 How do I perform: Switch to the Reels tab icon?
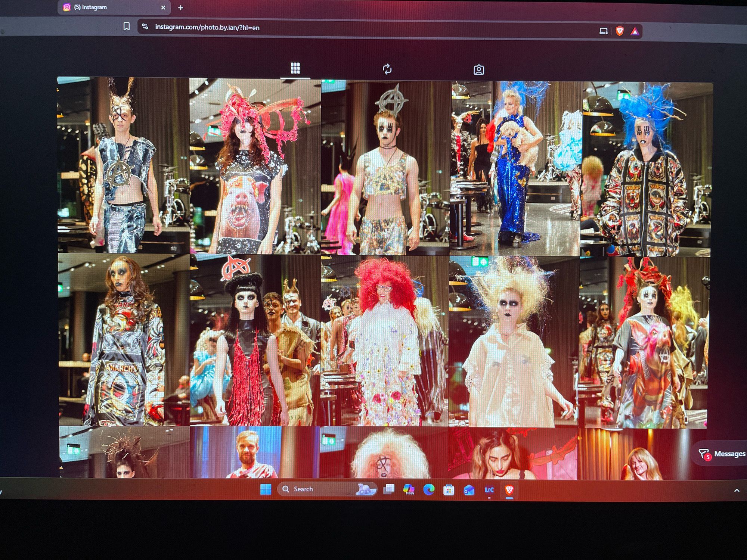point(387,69)
